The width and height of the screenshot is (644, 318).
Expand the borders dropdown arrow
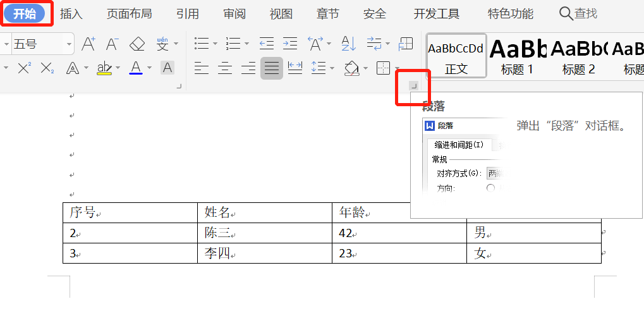[x=397, y=68]
